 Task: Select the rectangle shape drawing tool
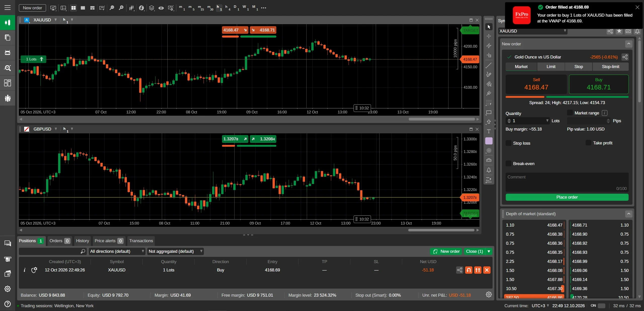point(488,113)
